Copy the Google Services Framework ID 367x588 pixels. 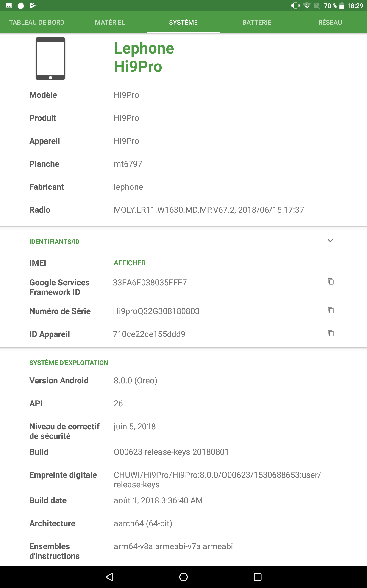pos(331,282)
